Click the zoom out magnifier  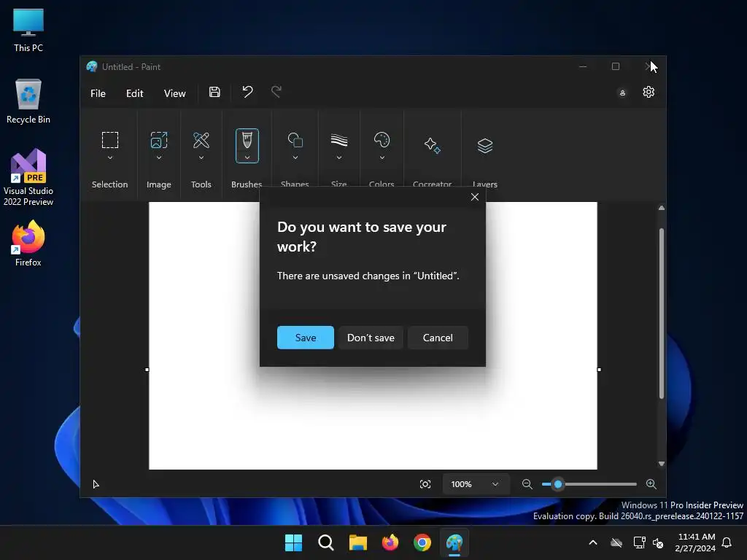(527, 484)
